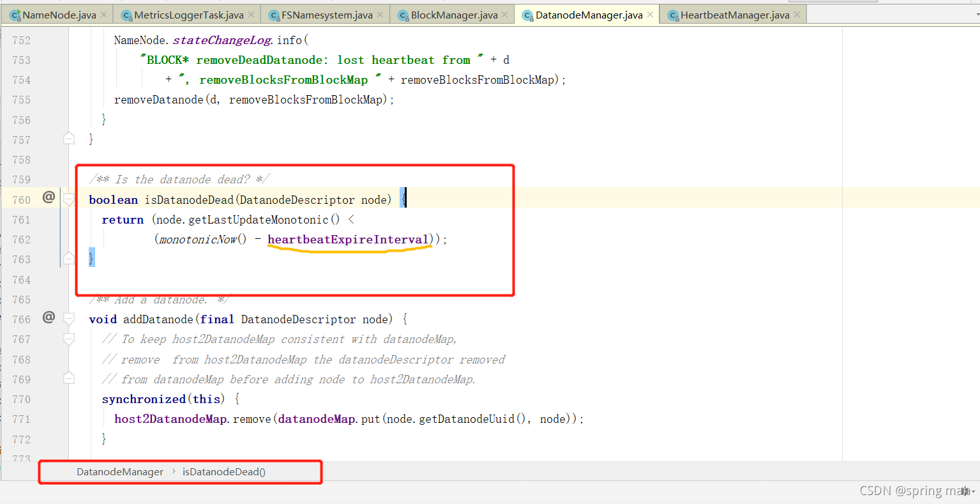
Task: Click the @ gutter icon on line 760
Action: pos(49,197)
